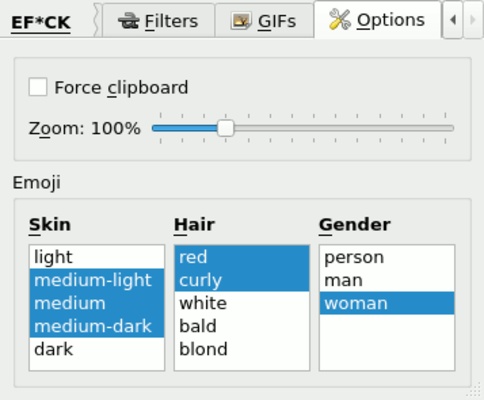Switch to the GIFs tab
Screen dimensions: 484x400
click(x=264, y=21)
